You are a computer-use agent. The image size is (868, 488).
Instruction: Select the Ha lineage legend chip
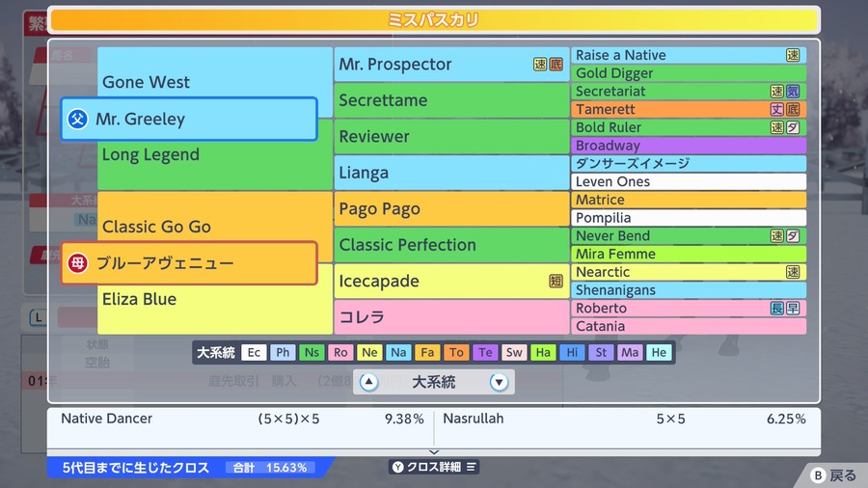(x=543, y=352)
